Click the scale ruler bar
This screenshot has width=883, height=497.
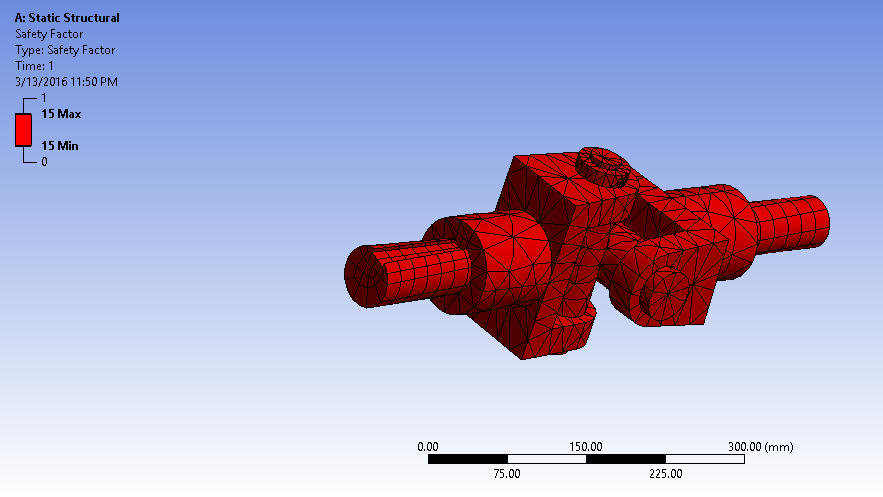(586, 459)
